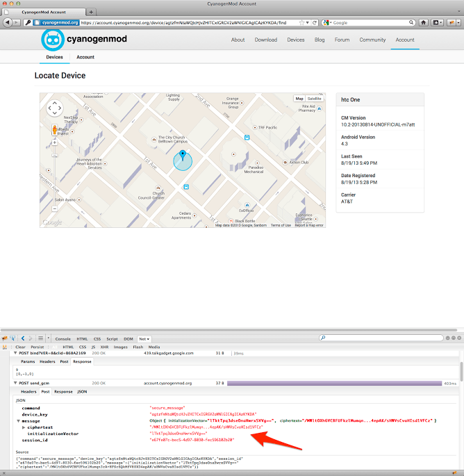Click the CyanogenMod logo mascot
This screenshot has width=464, height=476.
tap(53, 40)
